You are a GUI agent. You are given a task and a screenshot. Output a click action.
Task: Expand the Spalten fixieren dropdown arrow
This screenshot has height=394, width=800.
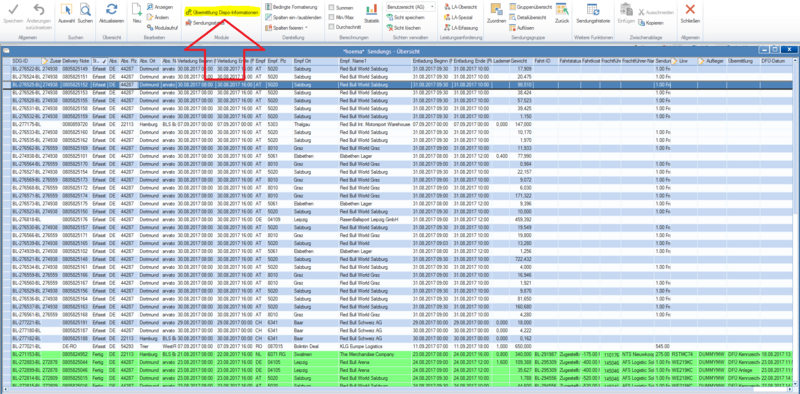(x=306, y=28)
